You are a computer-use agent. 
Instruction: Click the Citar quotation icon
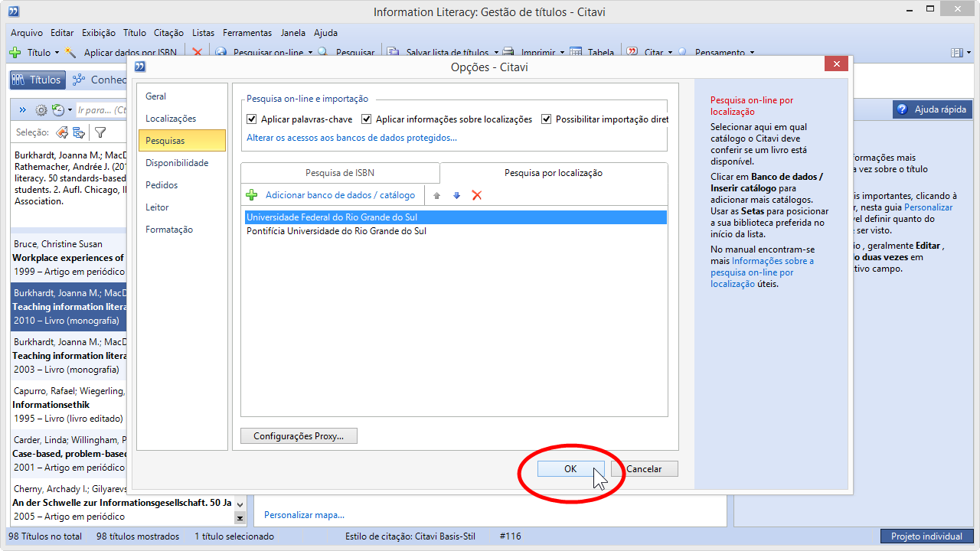pyautogui.click(x=632, y=53)
